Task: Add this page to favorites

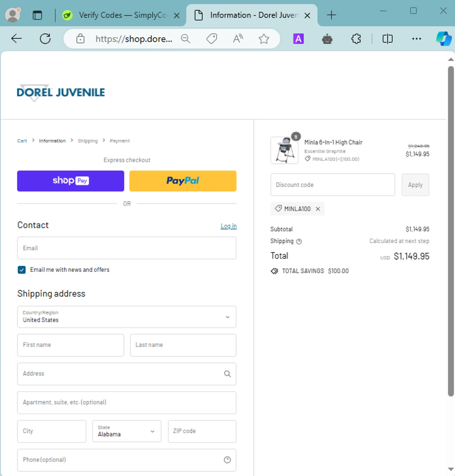Action: coord(264,39)
